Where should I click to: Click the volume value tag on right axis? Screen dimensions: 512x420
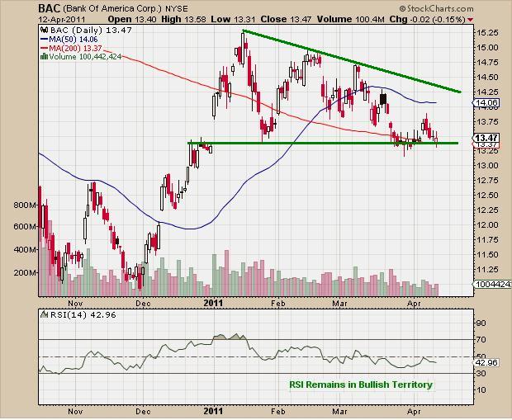pyautogui.click(x=491, y=284)
